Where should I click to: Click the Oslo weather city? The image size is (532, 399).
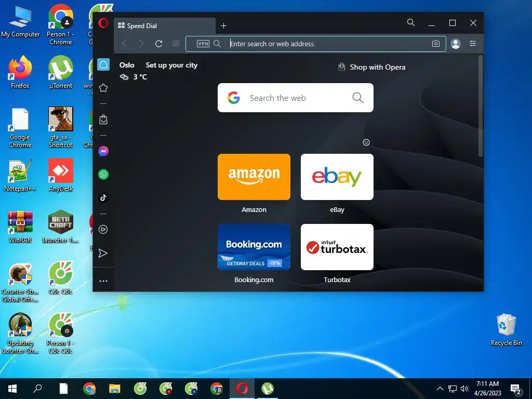tap(127, 65)
